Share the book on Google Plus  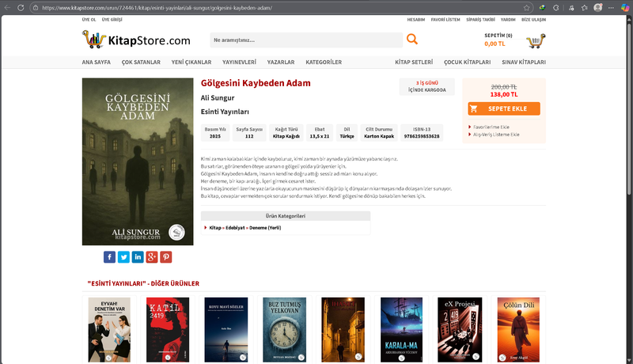click(x=152, y=257)
